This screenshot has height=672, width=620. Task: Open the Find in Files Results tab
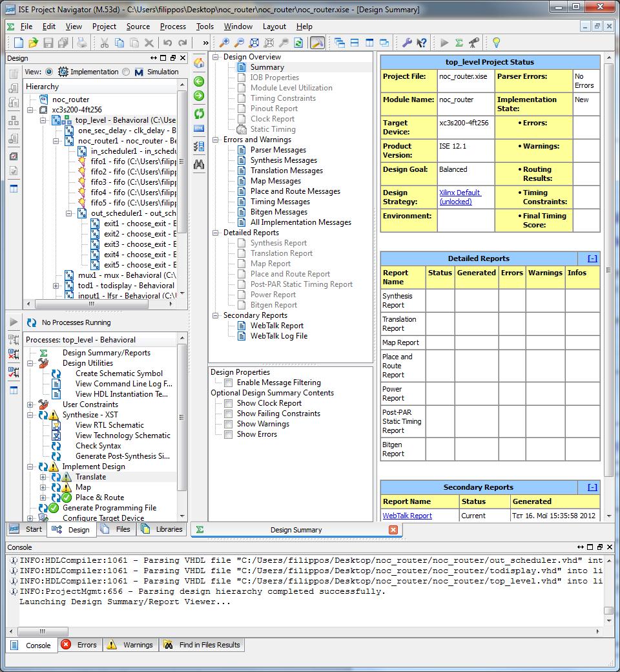coord(202,645)
